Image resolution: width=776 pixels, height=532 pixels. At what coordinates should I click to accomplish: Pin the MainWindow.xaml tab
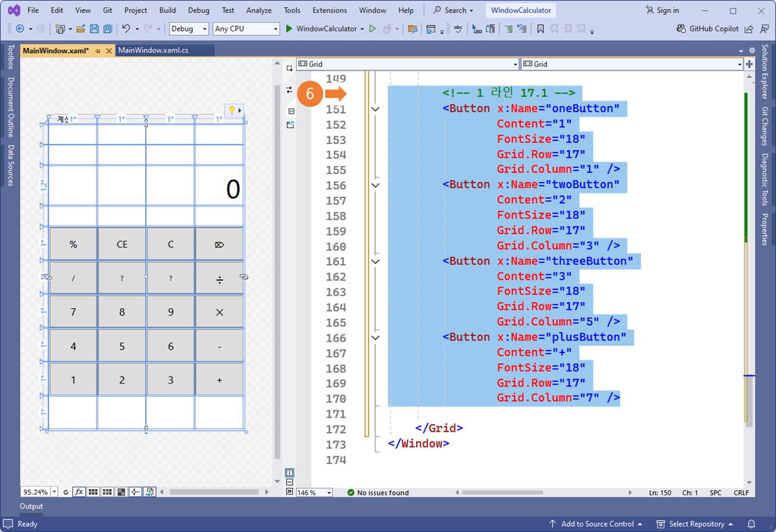pos(98,51)
